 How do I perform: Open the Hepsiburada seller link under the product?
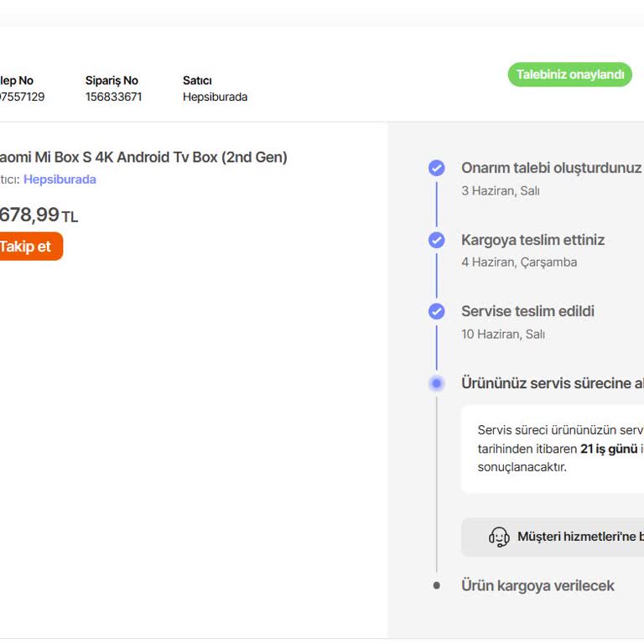coord(60,179)
